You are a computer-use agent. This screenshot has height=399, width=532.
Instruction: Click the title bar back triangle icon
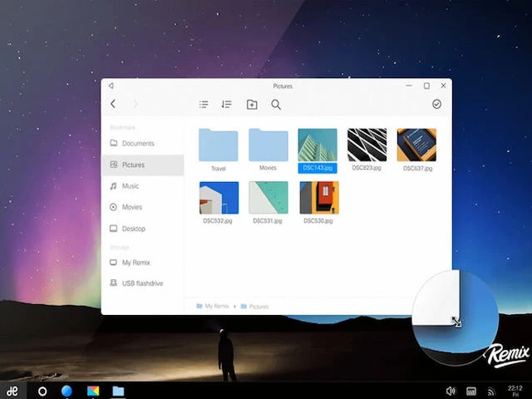[x=111, y=86]
